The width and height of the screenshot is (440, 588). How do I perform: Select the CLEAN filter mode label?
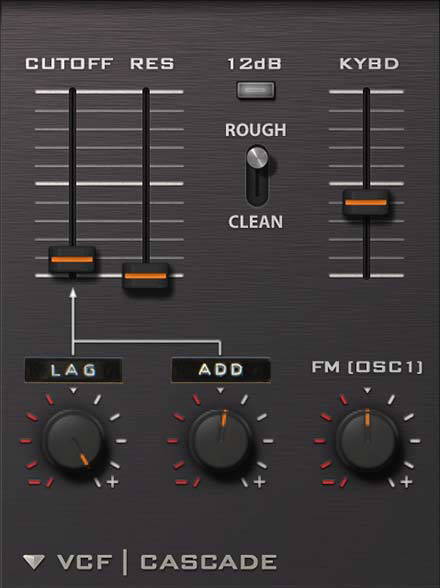[255, 222]
